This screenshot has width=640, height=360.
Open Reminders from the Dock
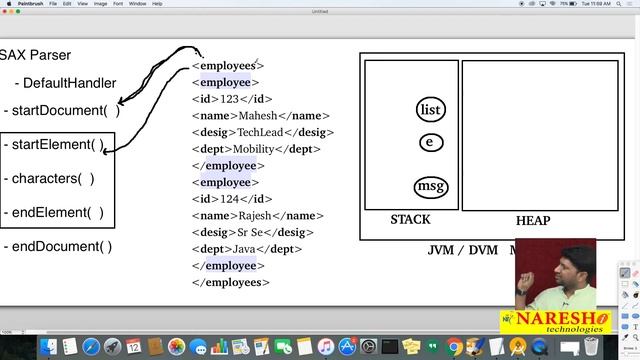tap(70, 347)
